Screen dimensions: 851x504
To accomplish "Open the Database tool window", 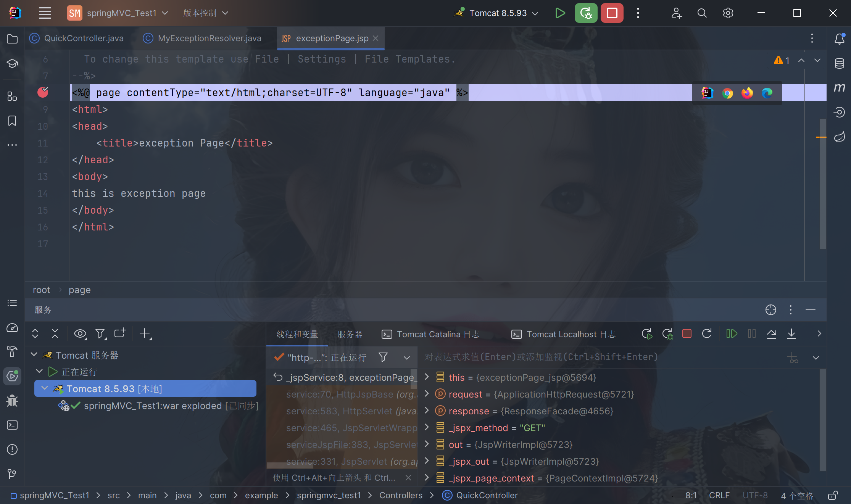I will click(x=839, y=63).
